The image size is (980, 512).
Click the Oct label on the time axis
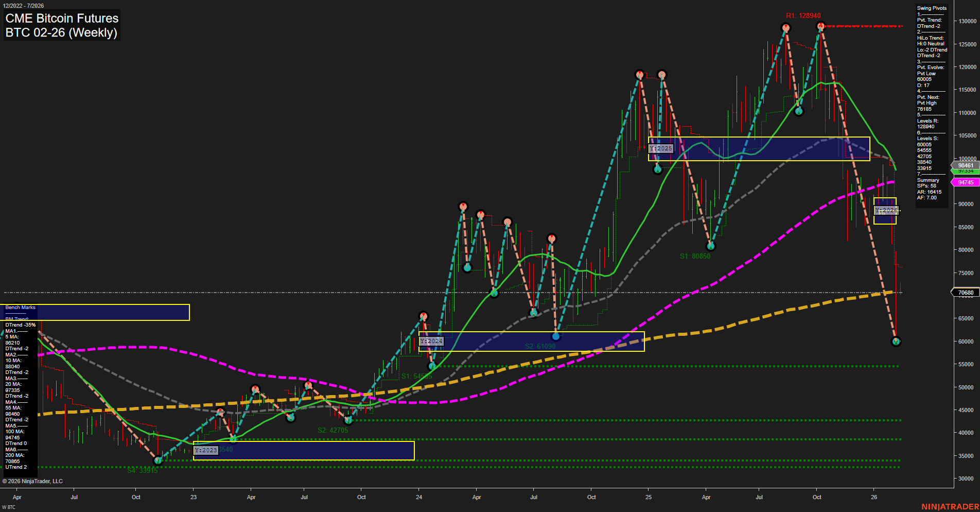pos(136,497)
